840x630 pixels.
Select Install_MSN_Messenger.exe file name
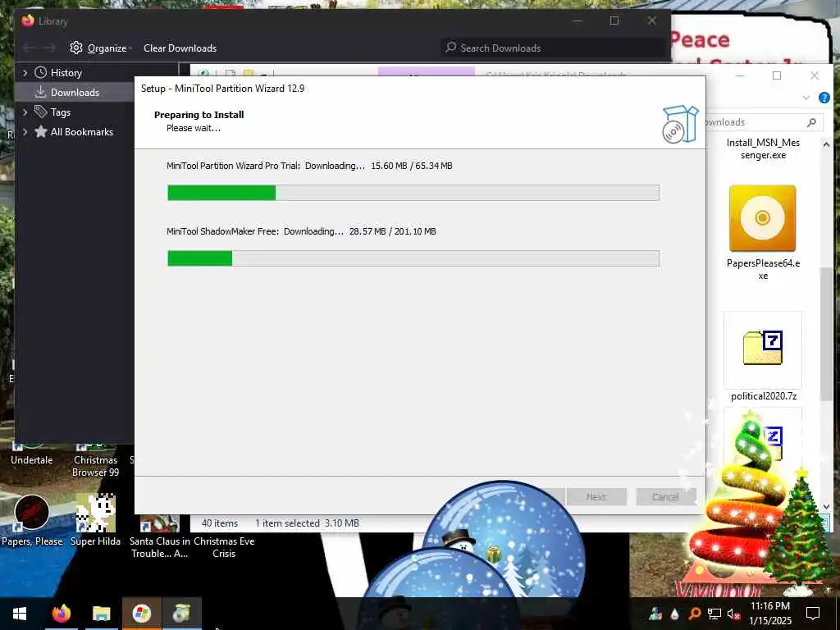point(763,149)
